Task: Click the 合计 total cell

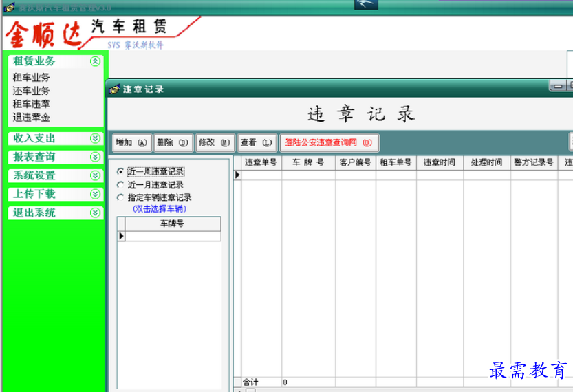Action: pyautogui.click(x=261, y=382)
